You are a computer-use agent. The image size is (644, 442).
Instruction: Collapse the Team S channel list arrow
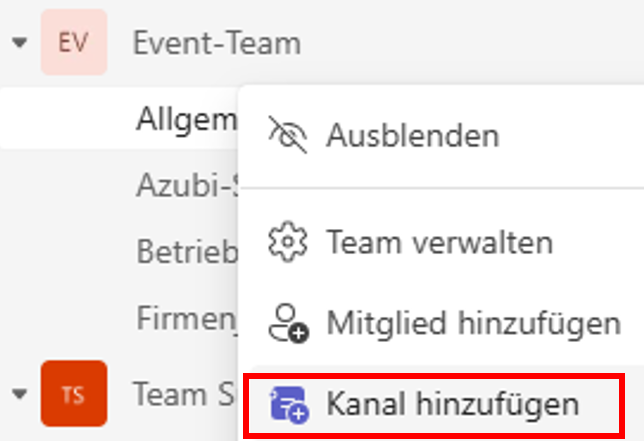click(19, 394)
